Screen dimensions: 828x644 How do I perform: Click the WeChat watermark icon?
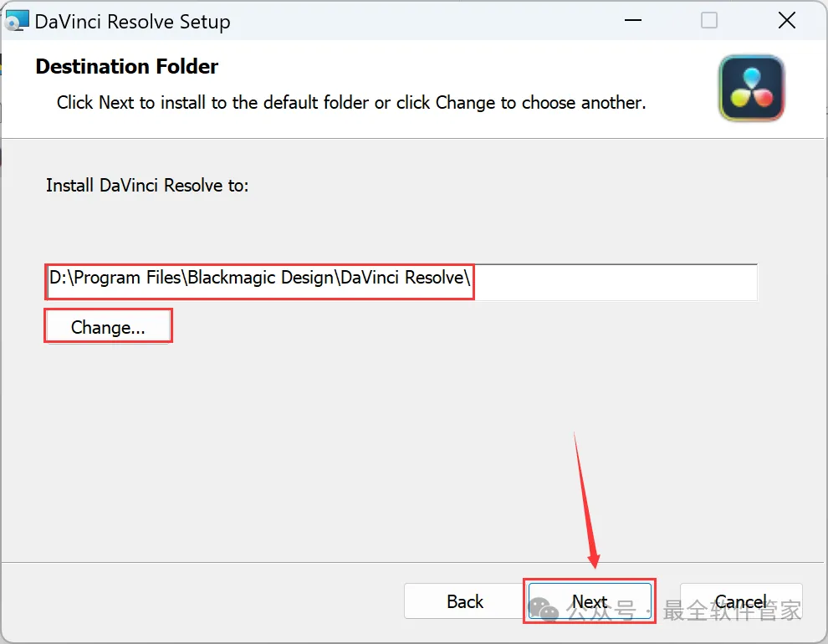[545, 611]
